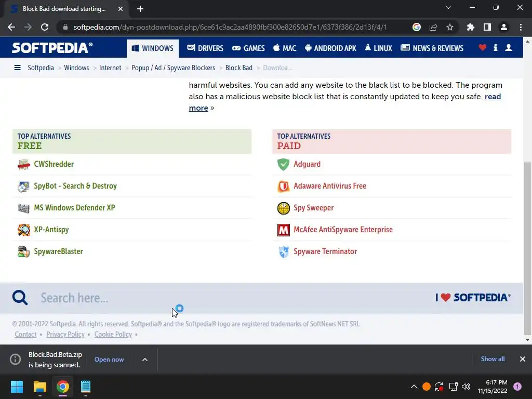Select the Windows tab in Softpedia nav

153,48
